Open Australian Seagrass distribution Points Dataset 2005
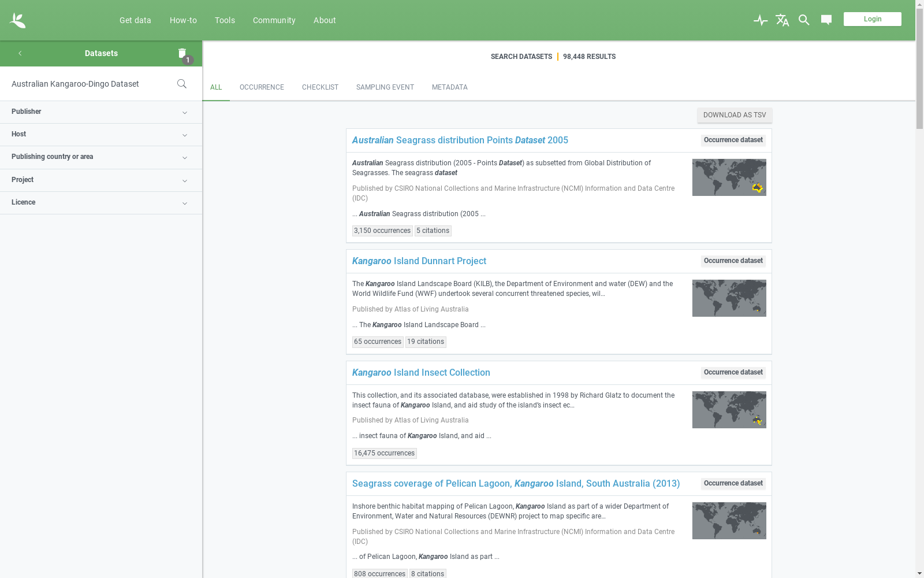This screenshot has width=924, height=578. 460,140
